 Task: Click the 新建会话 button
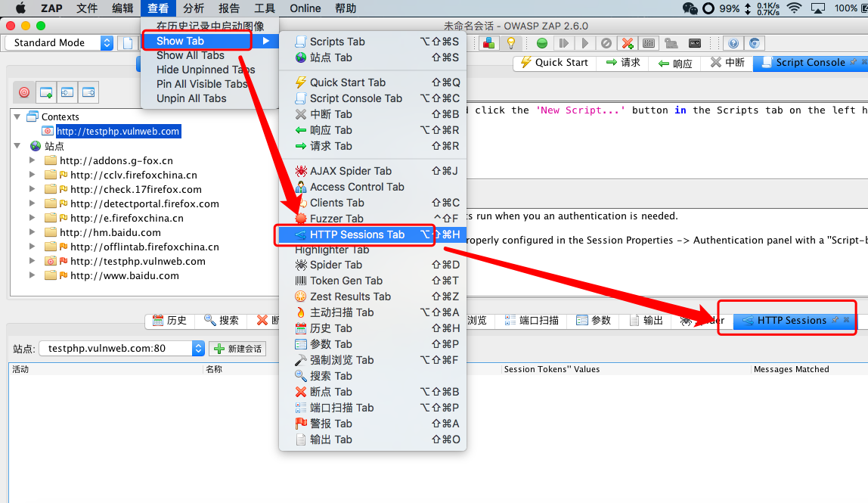pyautogui.click(x=239, y=349)
